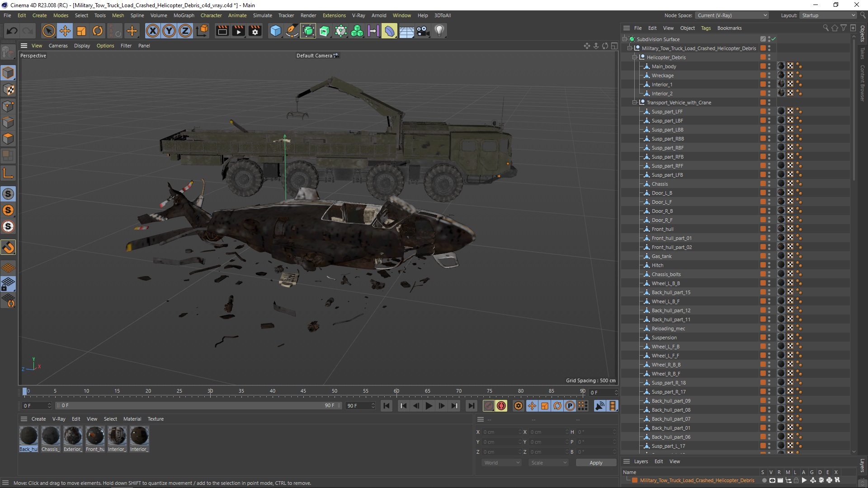Click the Exterior material swatch
The width and height of the screenshot is (868, 488).
(x=73, y=436)
